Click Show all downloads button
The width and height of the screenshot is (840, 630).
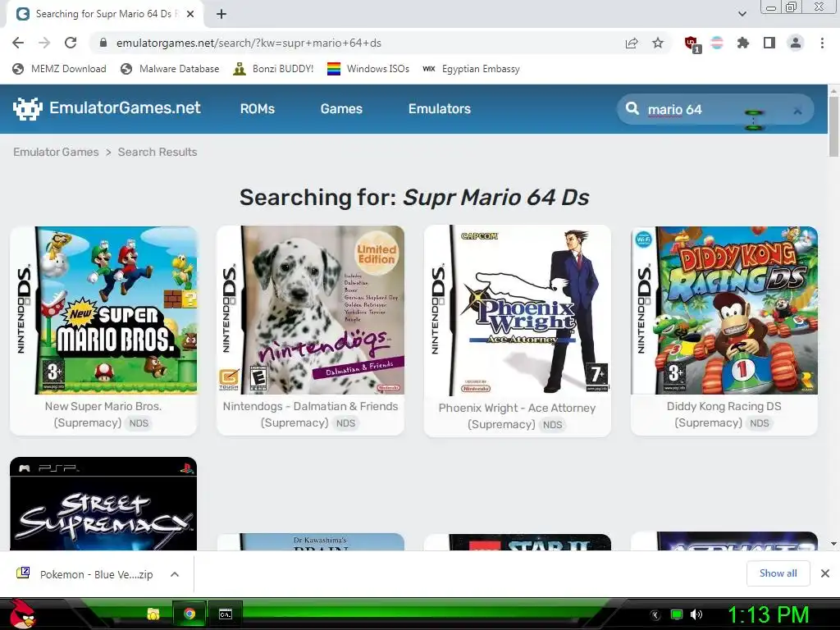778,573
